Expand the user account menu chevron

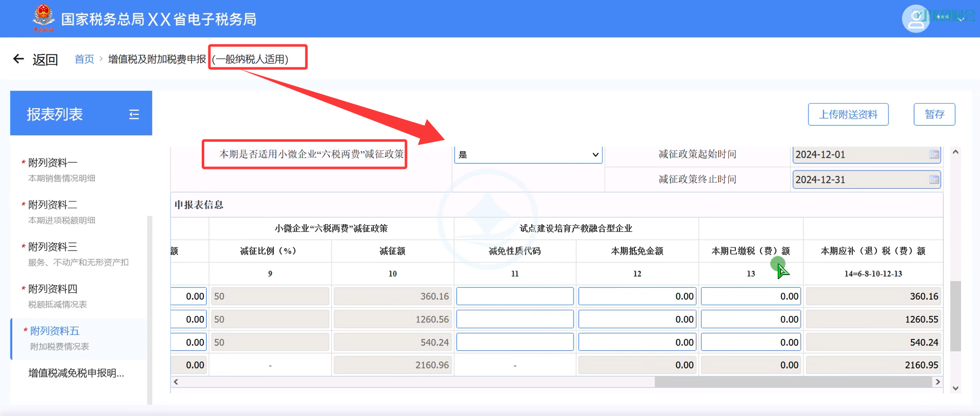click(x=961, y=19)
